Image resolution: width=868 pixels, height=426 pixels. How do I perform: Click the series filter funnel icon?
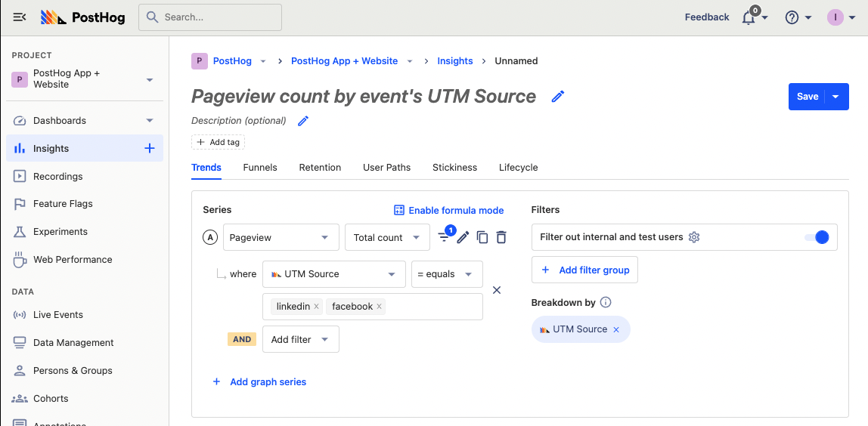click(x=445, y=237)
